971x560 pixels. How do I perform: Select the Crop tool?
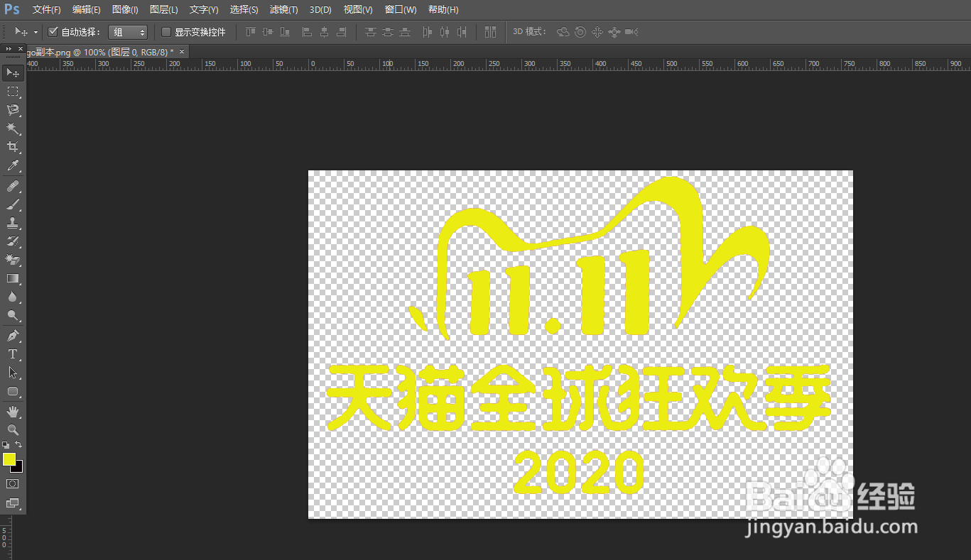(13, 147)
